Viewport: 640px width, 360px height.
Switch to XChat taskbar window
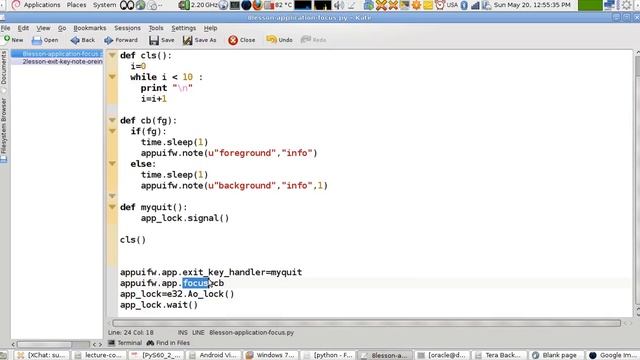(42, 355)
